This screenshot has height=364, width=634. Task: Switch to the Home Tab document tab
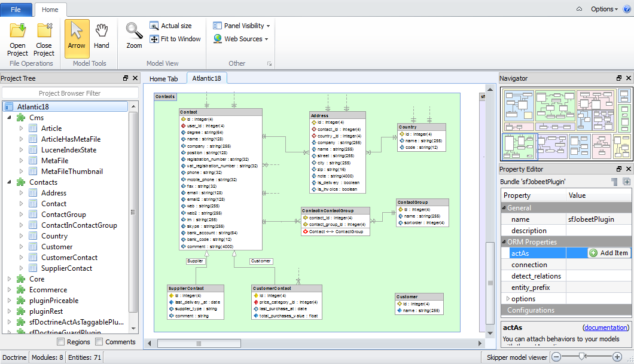(x=163, y=79)
